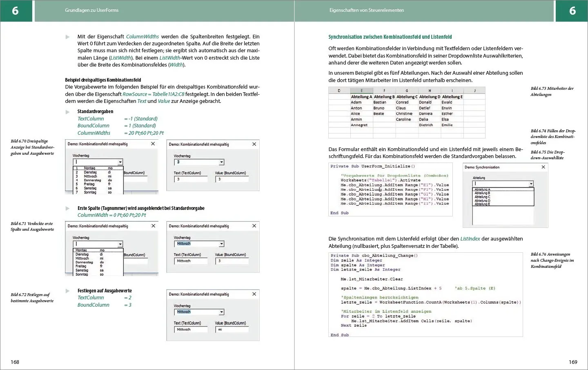Image resolution: width=588 pixels, height=370 pixels.
Task: Select spreadsheet column header I
Action: tap(452, 91)
